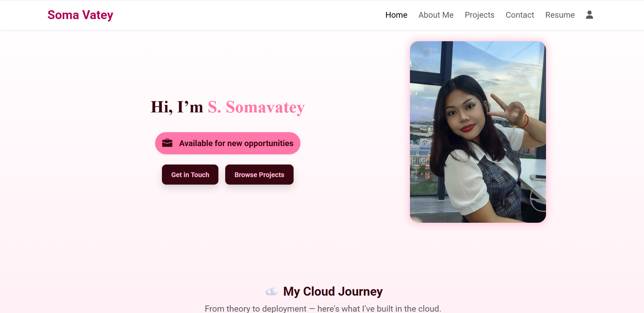Navigate to Projects in the navbar
This screenshot has width=644, height=313.
point(479,15)
